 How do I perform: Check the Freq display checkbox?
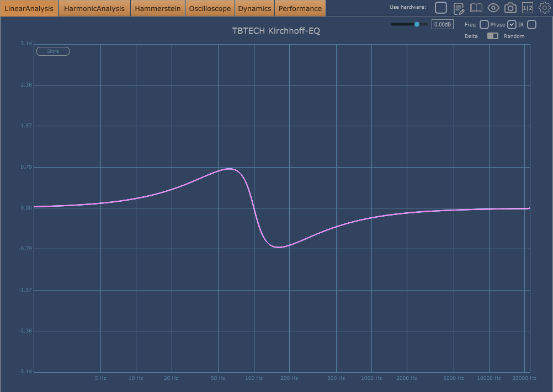484,24
